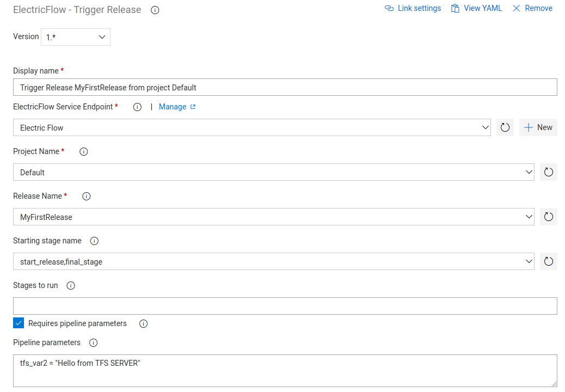Click the Stages to run input field

tap(285, 306)
